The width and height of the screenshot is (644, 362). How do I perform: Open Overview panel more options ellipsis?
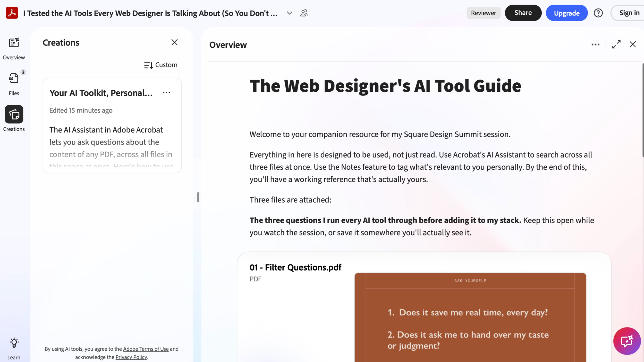(595, 45)
